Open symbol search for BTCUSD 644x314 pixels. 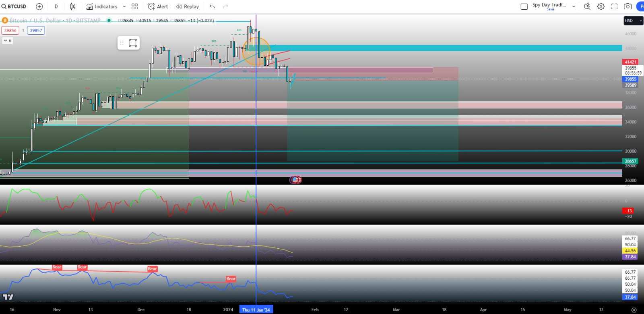click(x=14, y=6)
